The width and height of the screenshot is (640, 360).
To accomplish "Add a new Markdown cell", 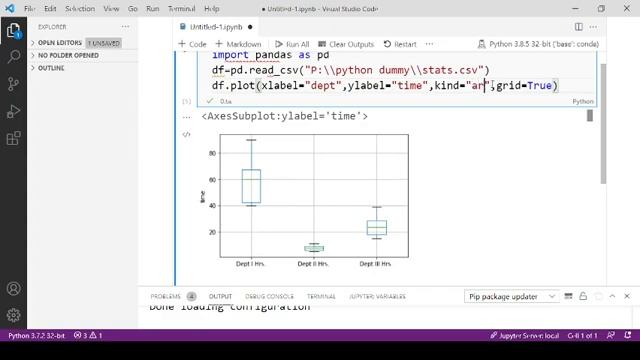I will point(238,44).
